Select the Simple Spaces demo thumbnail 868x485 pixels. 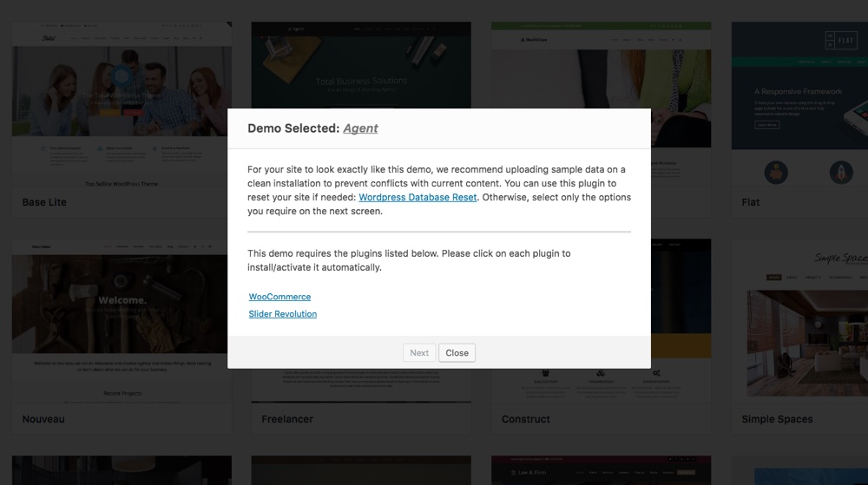pyautogui.click(x=799, y=321)
